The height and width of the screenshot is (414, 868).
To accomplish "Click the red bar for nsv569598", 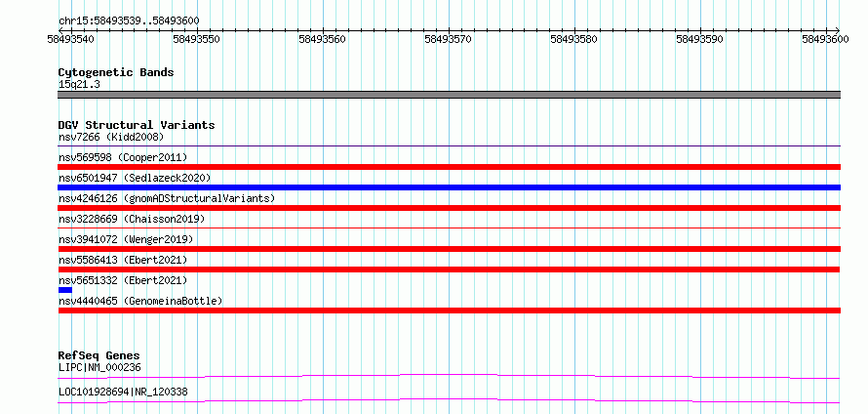I will tap(449, 167).
